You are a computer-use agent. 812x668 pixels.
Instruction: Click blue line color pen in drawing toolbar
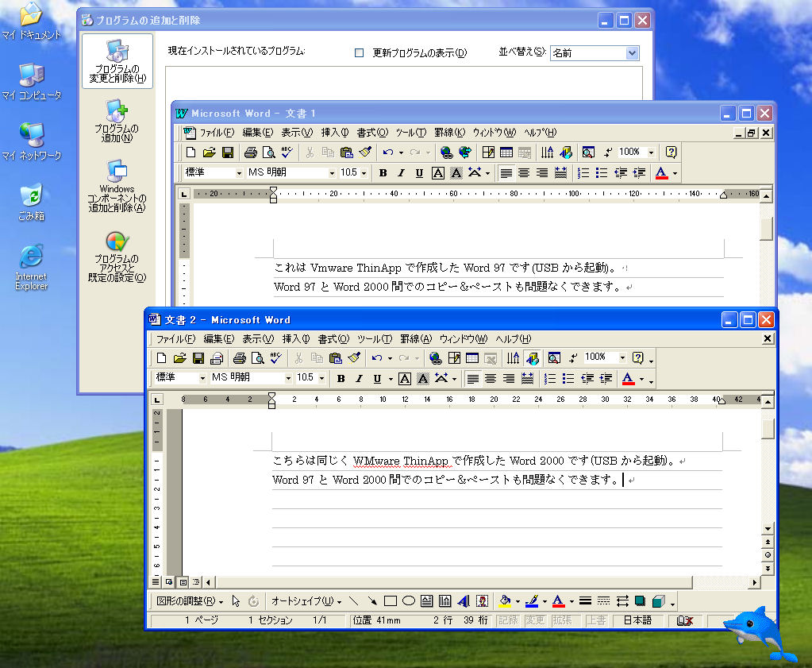point(532,601)
